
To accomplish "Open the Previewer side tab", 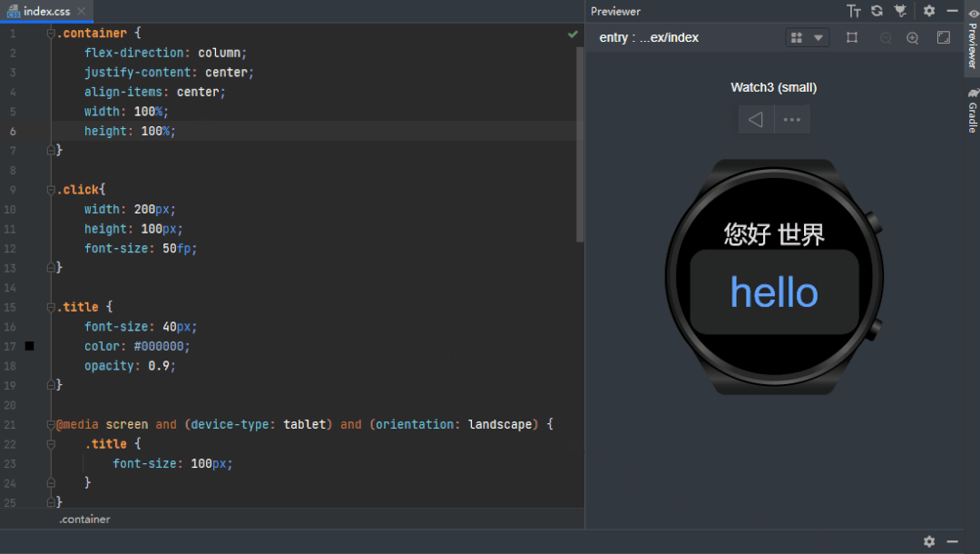I will pyautogui.click(x=973, y=39).
